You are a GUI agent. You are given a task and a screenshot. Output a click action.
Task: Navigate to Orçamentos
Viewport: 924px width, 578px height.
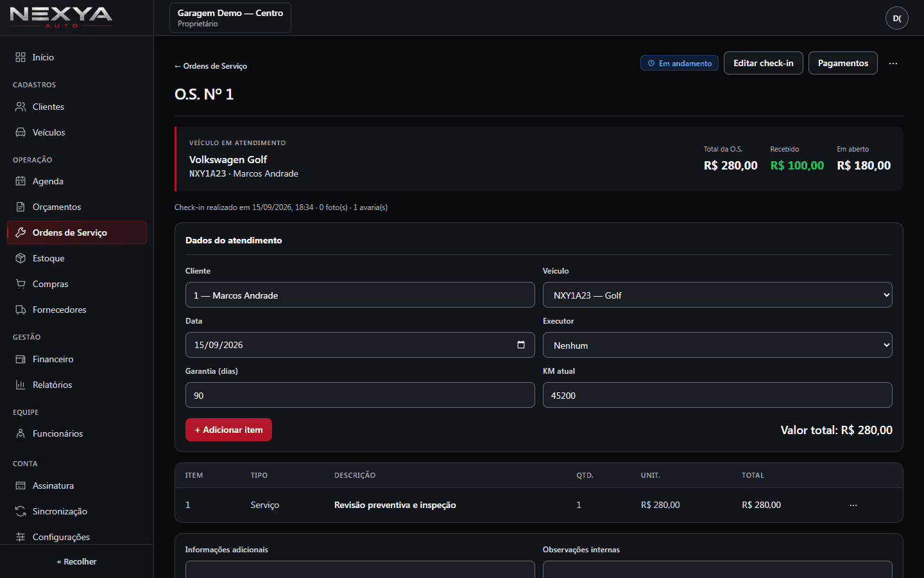pos(77,207)
